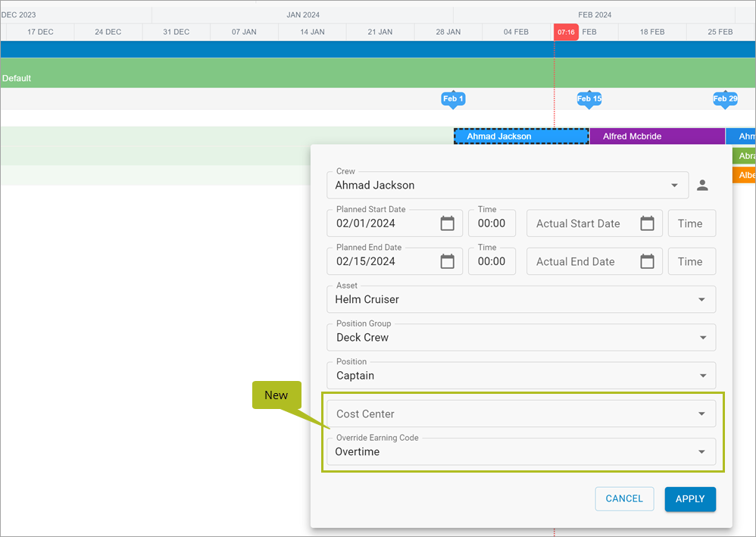Open Actual Start Date calendar picker

(x=647, y=223)
